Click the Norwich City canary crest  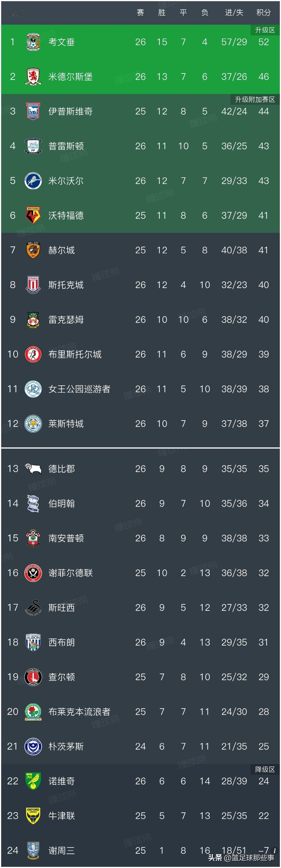click(33, 781)
